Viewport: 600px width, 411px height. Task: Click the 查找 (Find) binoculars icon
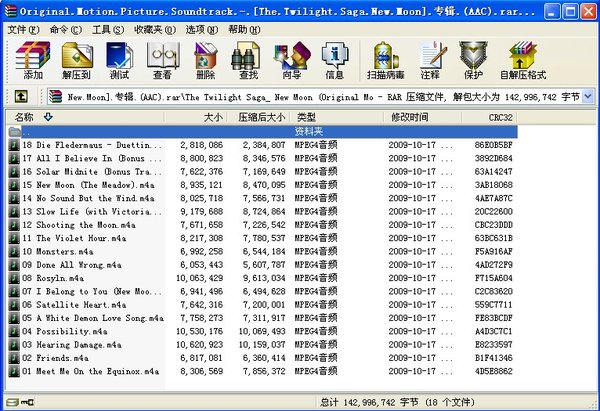pyautogui.click(x=248, y=60)
